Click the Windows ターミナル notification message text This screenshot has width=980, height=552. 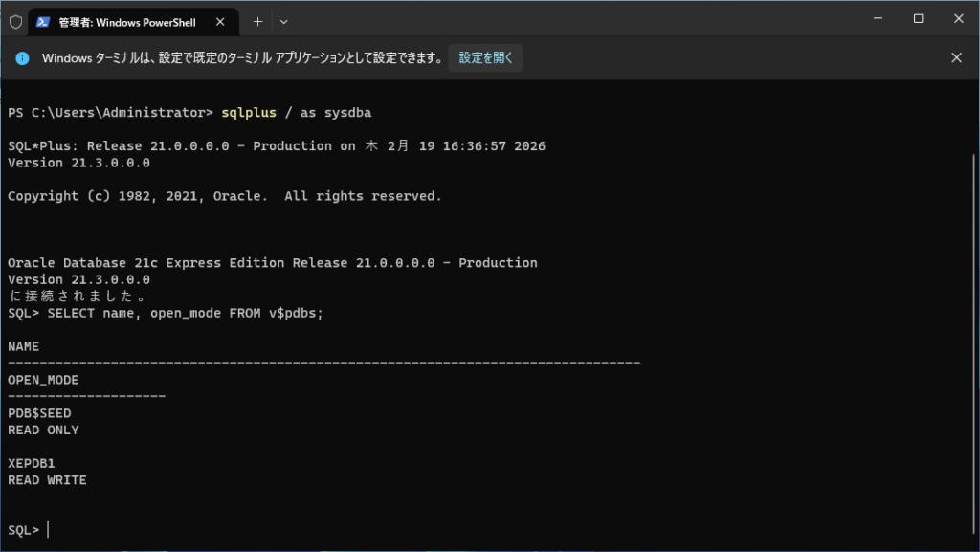(x=242, y=58)
